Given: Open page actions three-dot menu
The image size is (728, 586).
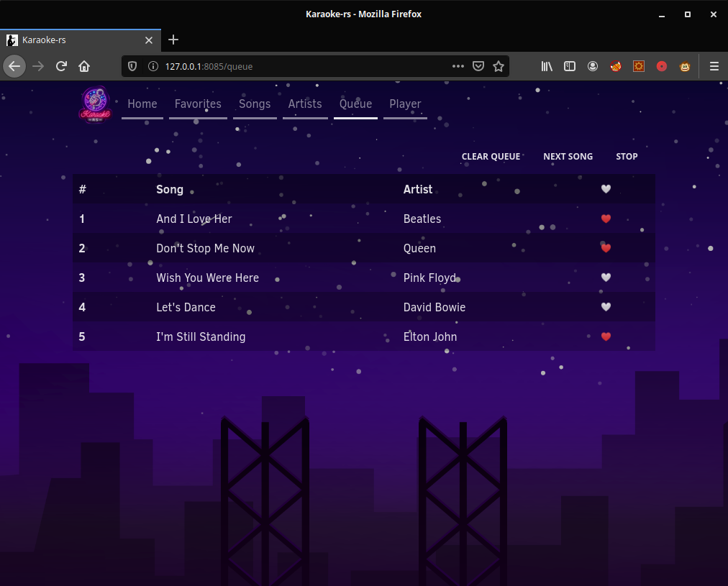Looking at the screenshot, I should (458, 66).
